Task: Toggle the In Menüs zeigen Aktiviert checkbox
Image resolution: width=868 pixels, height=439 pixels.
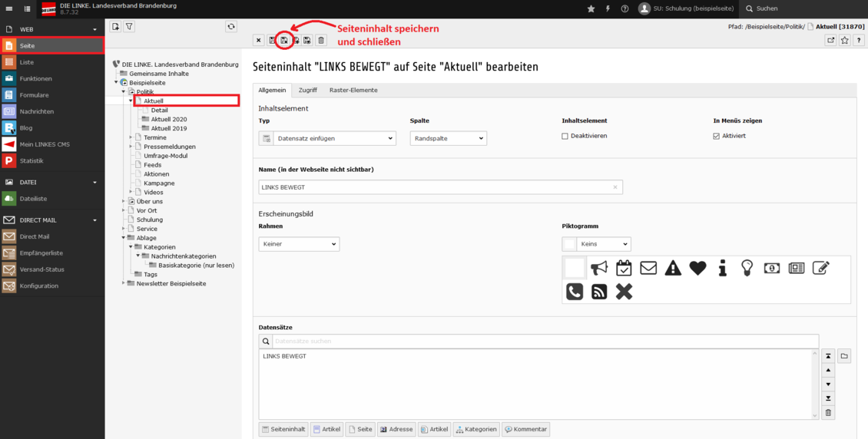Action: point(717,136)
